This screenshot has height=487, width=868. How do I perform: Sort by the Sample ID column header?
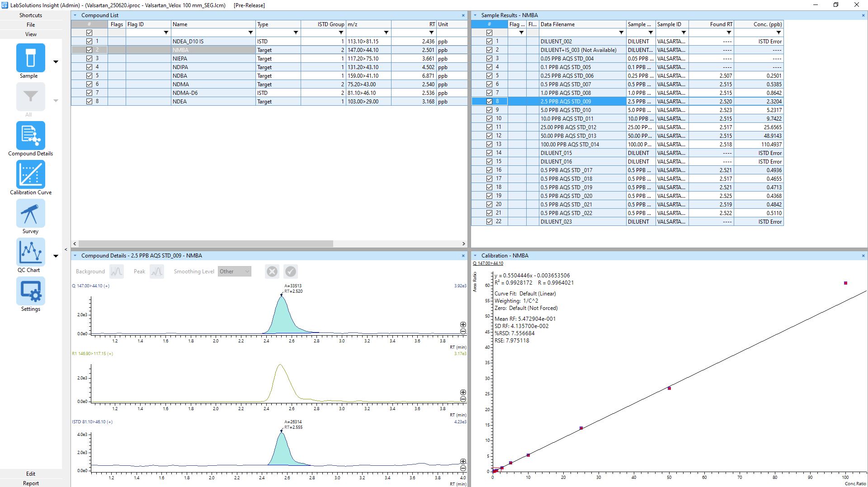coord(672,24)
